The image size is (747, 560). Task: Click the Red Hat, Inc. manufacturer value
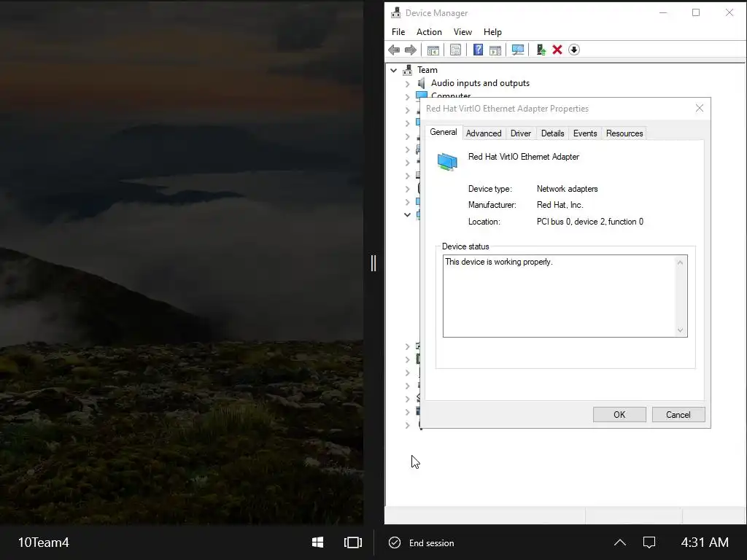560,205
